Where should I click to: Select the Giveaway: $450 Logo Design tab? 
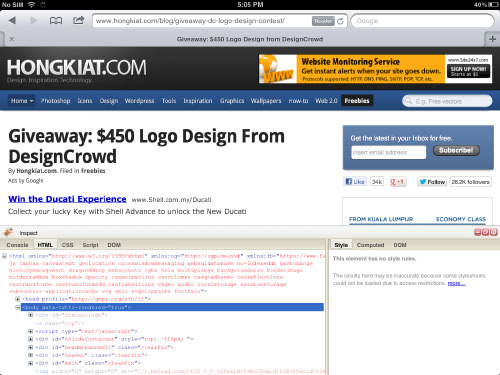[x=250, y=39]
